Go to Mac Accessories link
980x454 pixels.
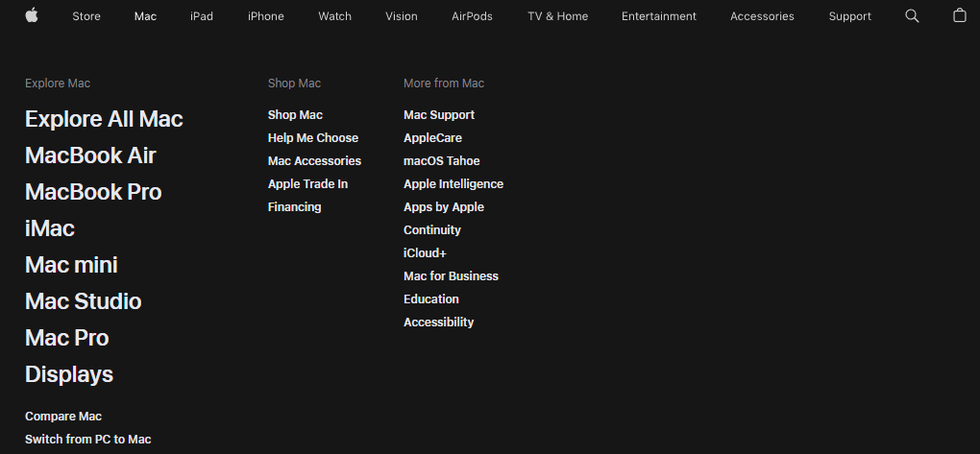coord(314,161)
